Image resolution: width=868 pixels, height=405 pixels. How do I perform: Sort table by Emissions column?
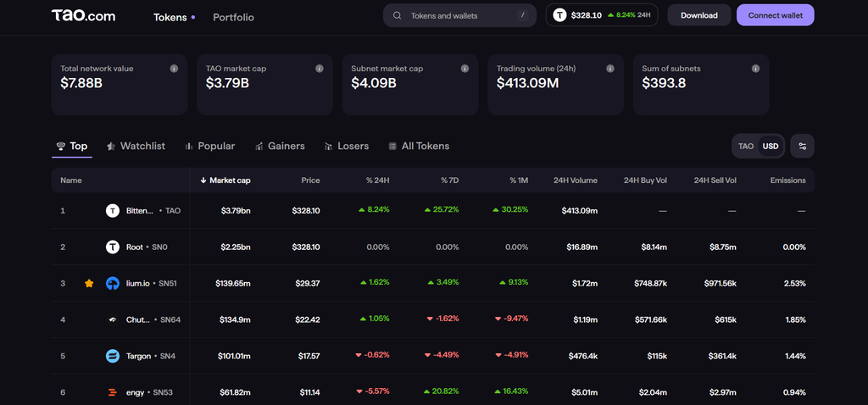[x=787, y=180]
